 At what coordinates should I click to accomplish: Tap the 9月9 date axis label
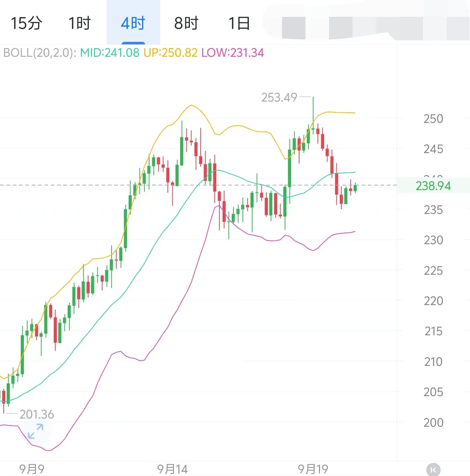tap(32, 469)
